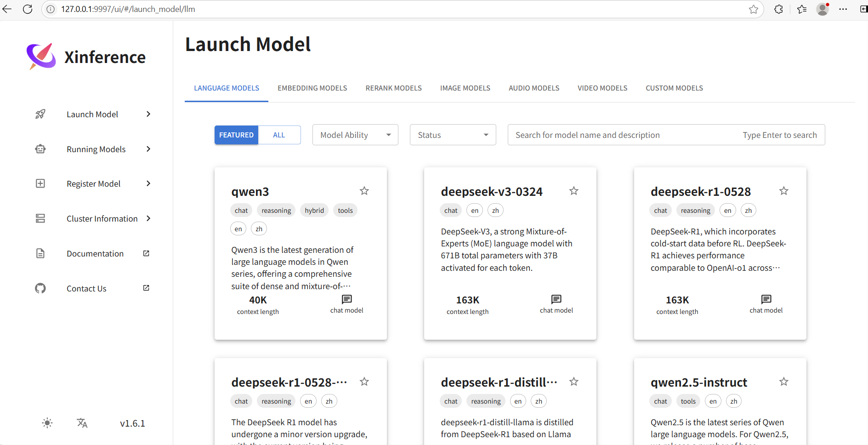Switch to Video Models tab
Screen dimensions: 868x445
pos(602,88)
